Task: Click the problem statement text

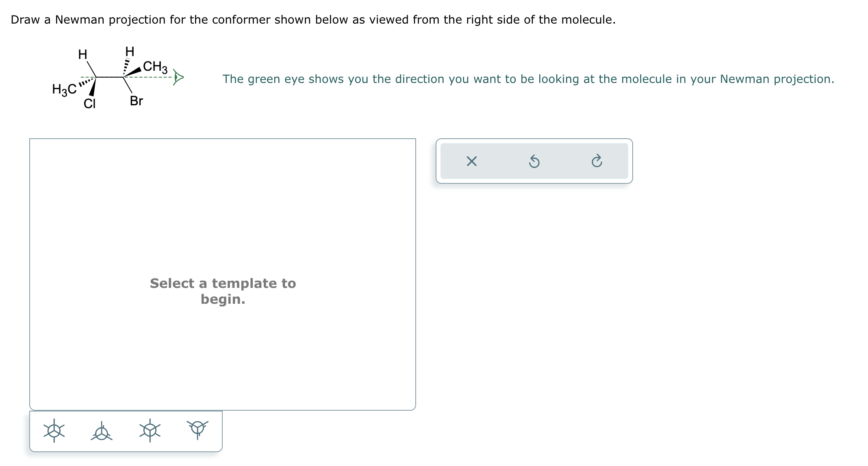Action: [x=313, y=19]
